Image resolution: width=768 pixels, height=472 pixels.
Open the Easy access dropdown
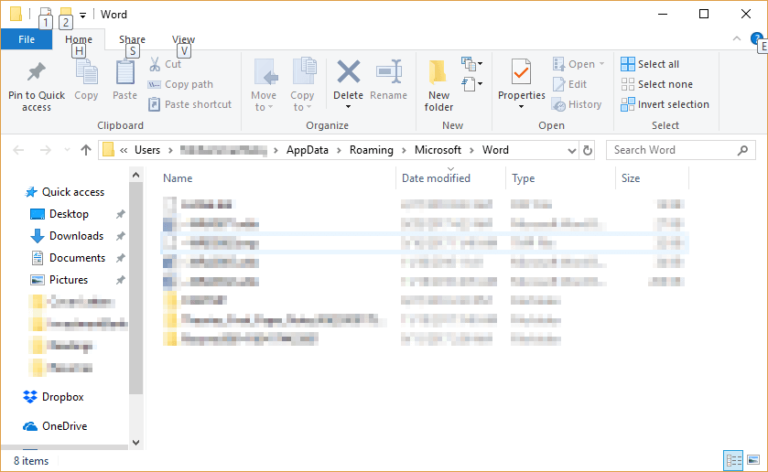[472, 84]
